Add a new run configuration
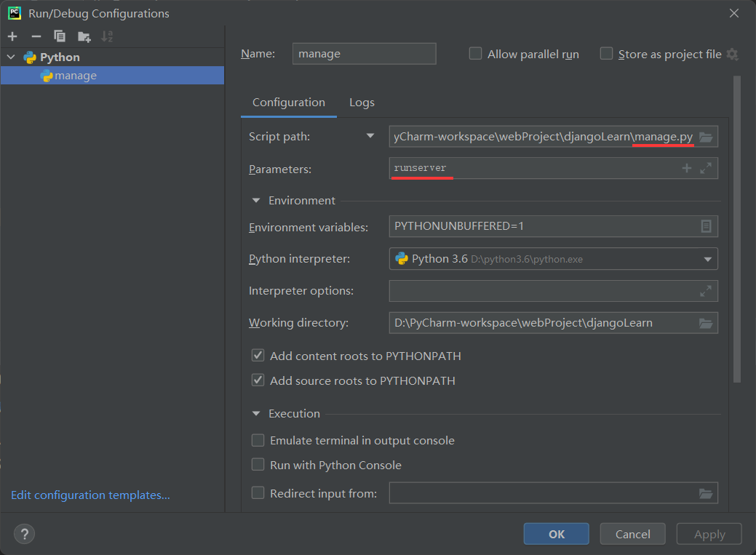 [x=12, y=36]
